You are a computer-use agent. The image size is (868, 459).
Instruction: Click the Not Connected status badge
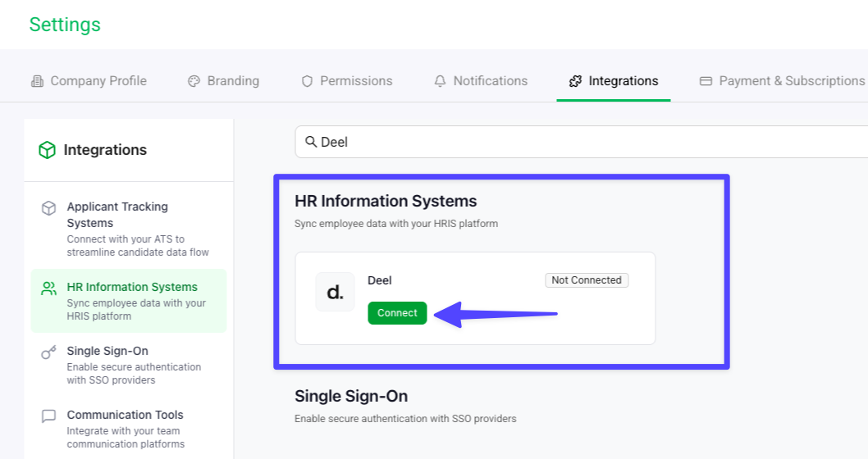point(587,280)
